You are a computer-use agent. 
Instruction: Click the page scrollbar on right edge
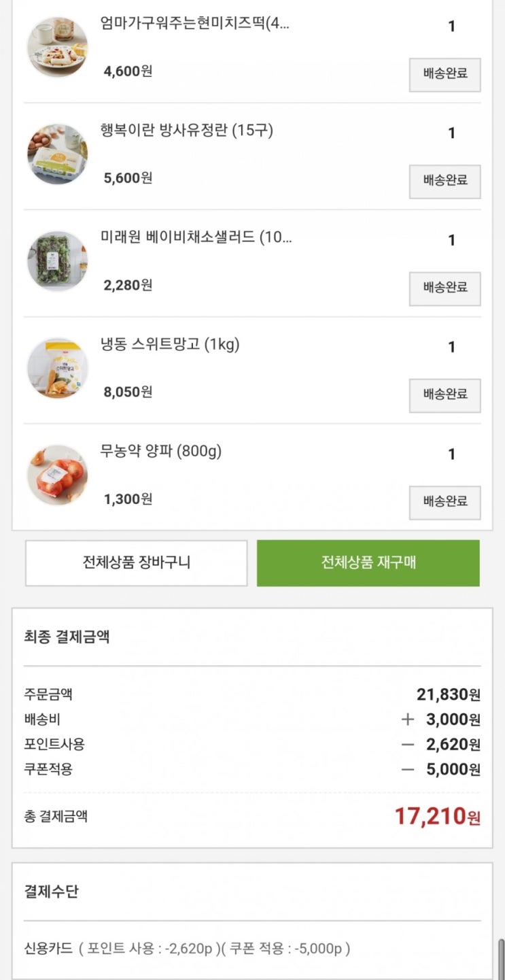[502, 958]
